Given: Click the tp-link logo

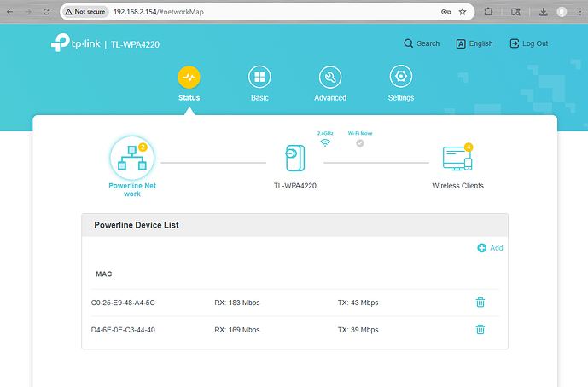Looking at the screenshot, I should click(x=75, y=43).
